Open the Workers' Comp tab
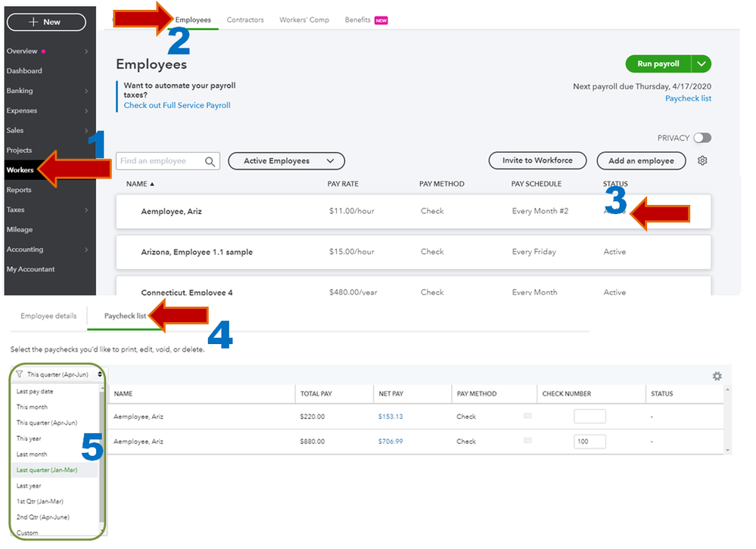This screenshot has height=549, width=756. [x=304, y=20]
